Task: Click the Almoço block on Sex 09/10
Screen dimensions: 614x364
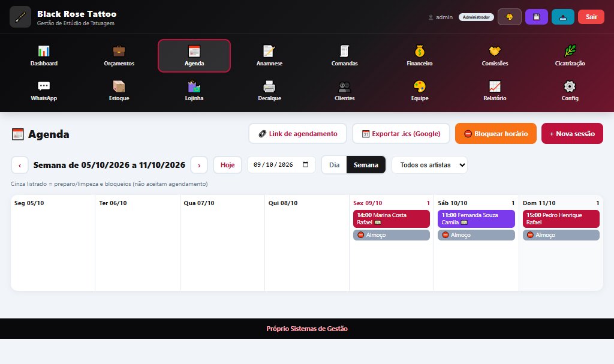Action: point(392,235)
